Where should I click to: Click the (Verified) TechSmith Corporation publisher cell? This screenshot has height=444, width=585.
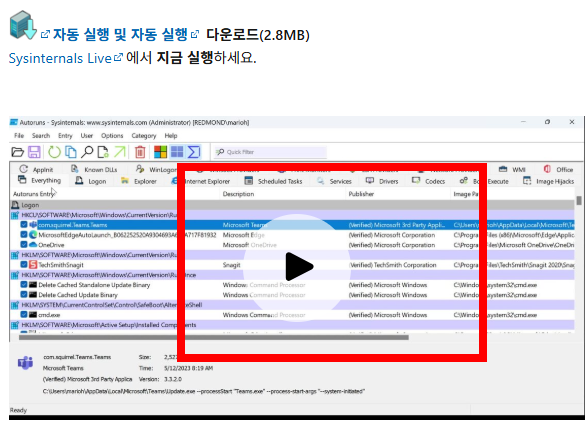click(x=392, y=265)
